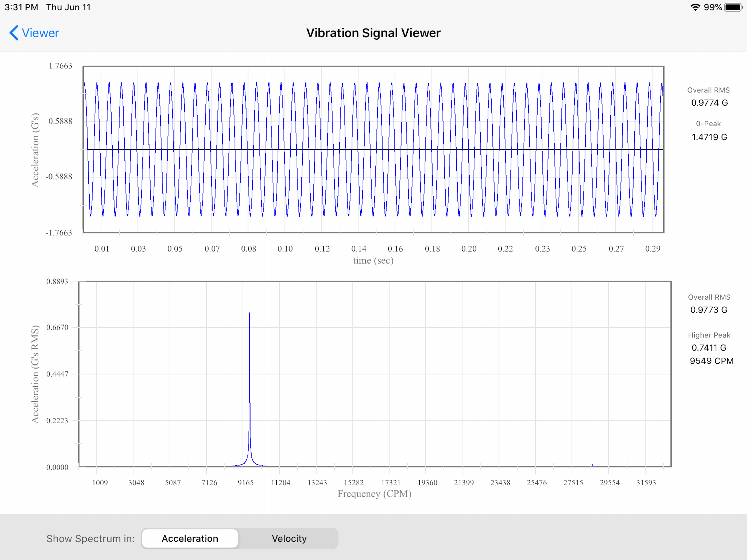Toggle the Show Spectrum in segmented control
Screen dimensions: 747x560
(x=240, y=538)
